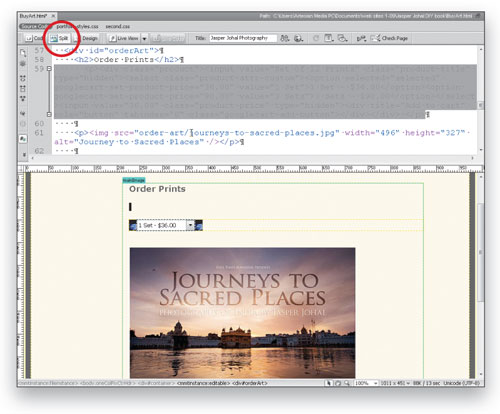This screenshot has height=414, width=500.
Task: Click the Open Documents icon in coding toolbar
Action: point(23,53)
